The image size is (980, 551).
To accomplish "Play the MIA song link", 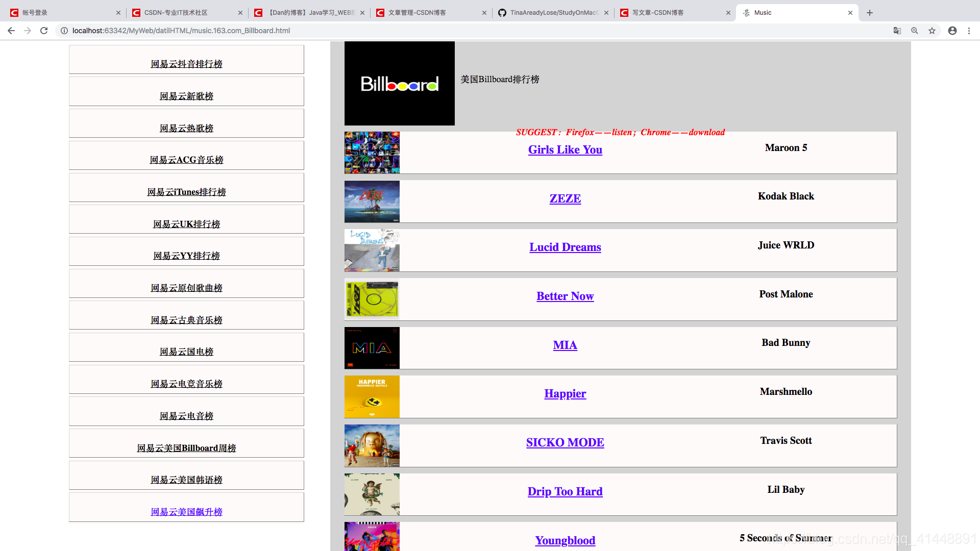I will 565,345.
